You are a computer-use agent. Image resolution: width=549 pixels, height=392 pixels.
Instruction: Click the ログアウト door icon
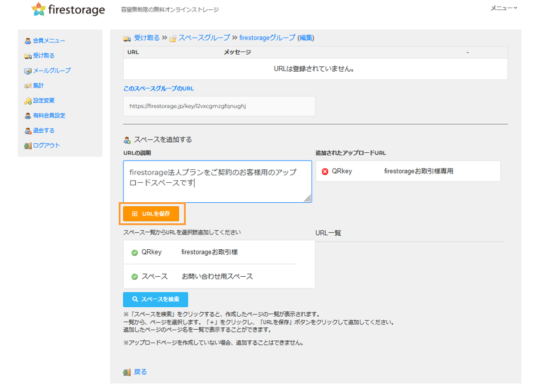[28, 146]
